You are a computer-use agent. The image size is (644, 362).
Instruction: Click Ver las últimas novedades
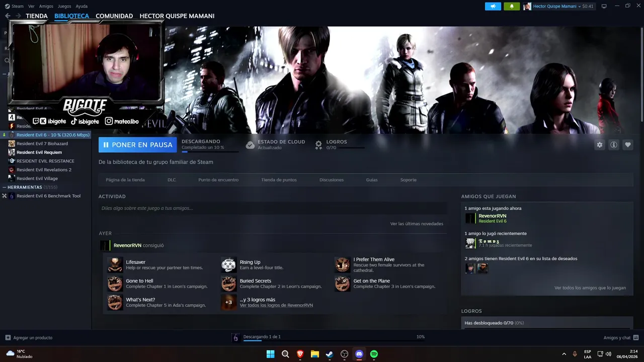[x=417, y=224]
